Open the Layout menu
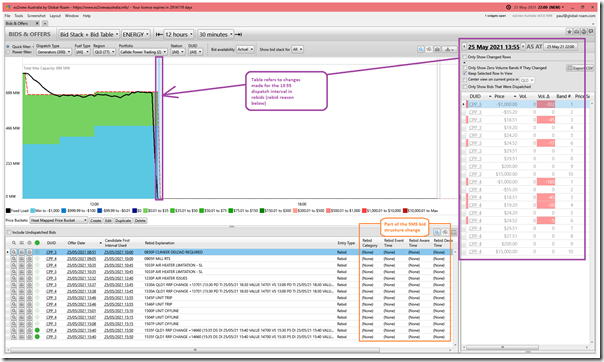 (x=55, y=16)
